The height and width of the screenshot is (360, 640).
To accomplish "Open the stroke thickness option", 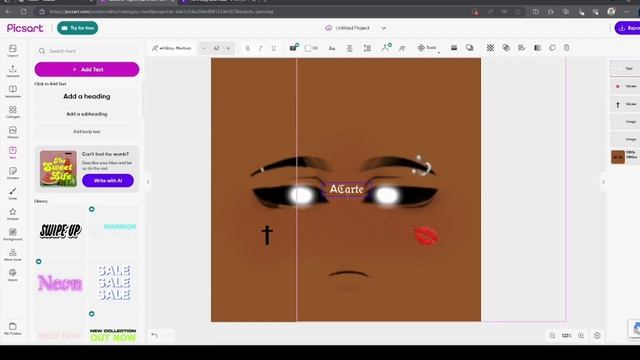I will click(454, 48).
